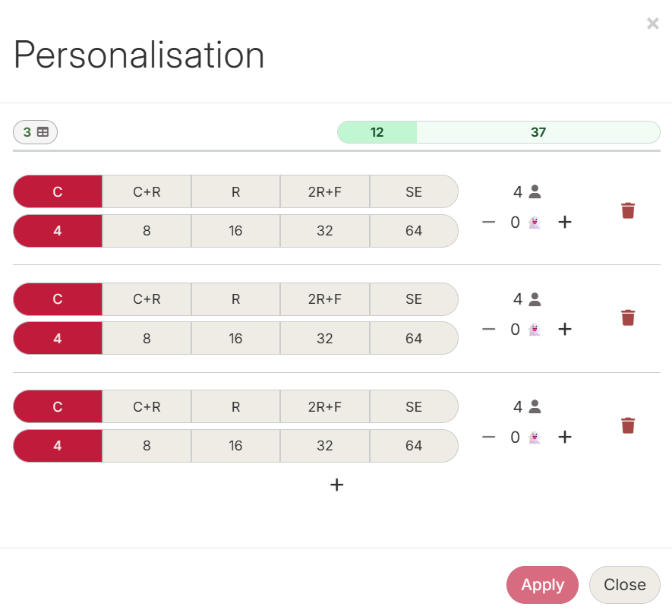Click the 12/37 progress bar

coord(499,131)
